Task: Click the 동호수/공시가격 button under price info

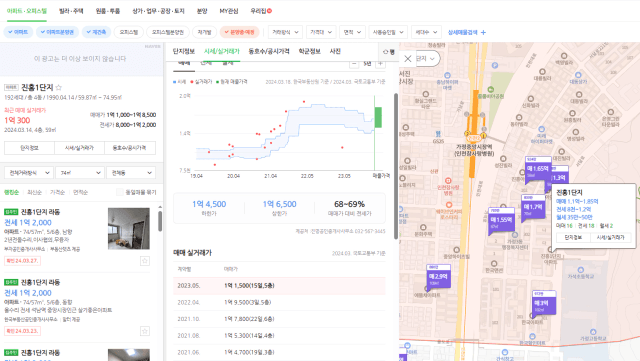Action: pos(130,148)
